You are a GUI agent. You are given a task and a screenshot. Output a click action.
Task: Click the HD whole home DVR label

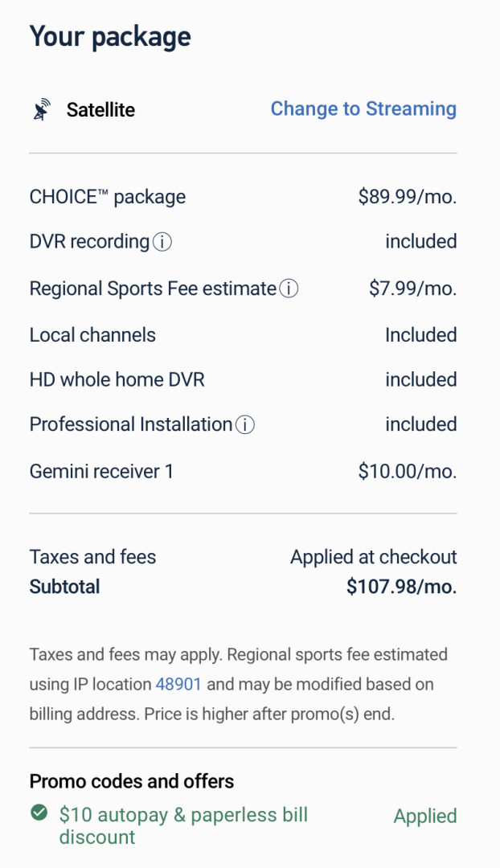point(117,379)
